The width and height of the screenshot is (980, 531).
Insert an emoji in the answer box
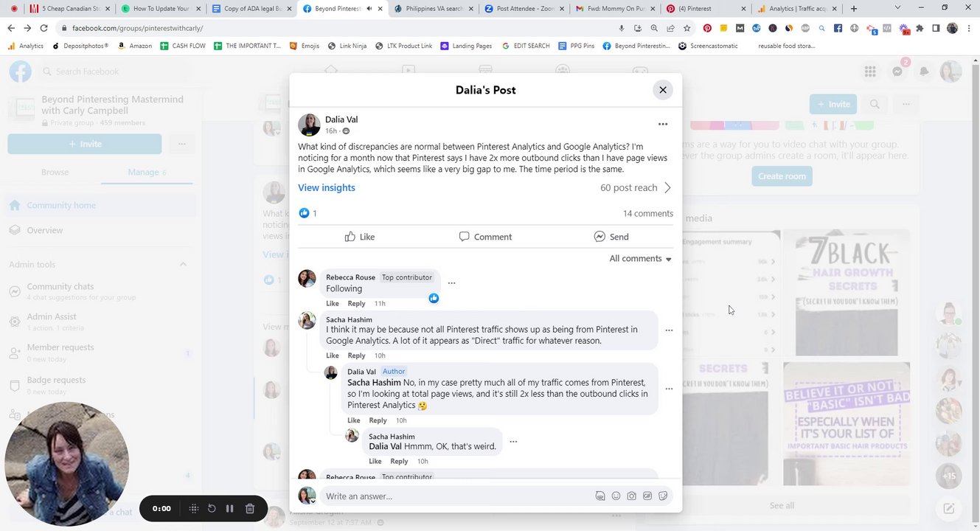pos(616,496)
